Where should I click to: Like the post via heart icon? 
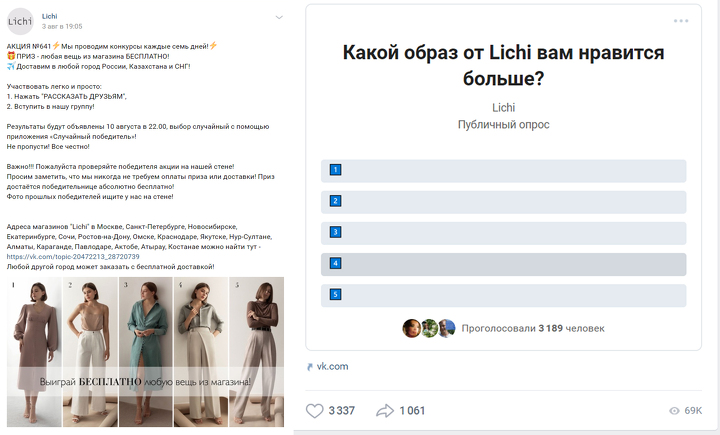[315, 410]
